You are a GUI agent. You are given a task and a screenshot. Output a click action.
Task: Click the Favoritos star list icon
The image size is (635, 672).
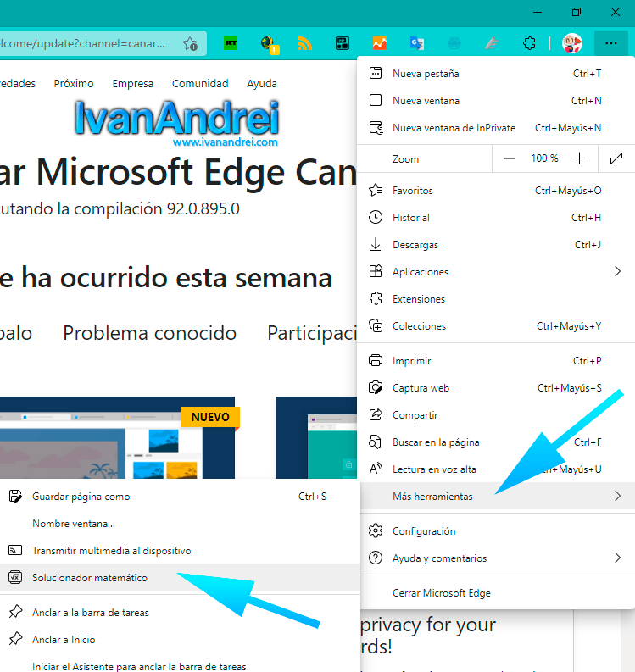[376, 191]
